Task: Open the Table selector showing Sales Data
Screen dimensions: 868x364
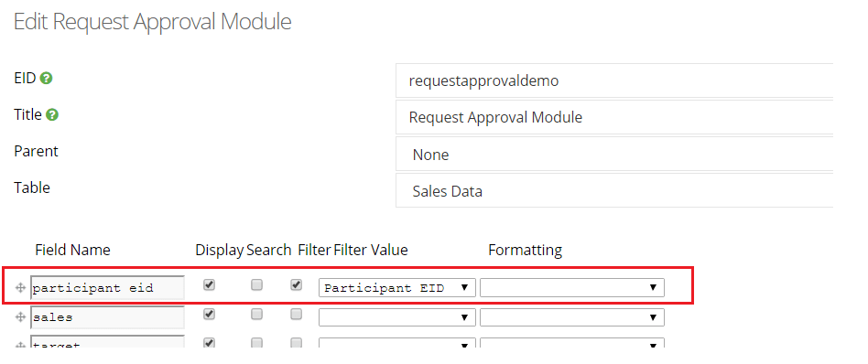Action: [x=614, y=191]
